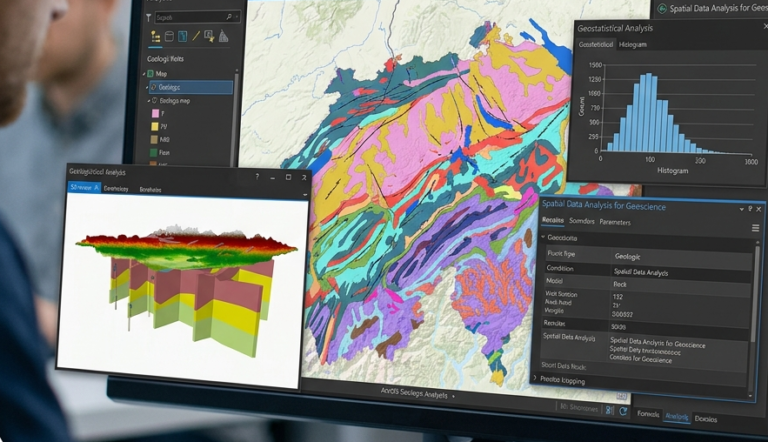Select the highlighted Geologic layer row
768x442 pixels.
[x=191, y=87]
